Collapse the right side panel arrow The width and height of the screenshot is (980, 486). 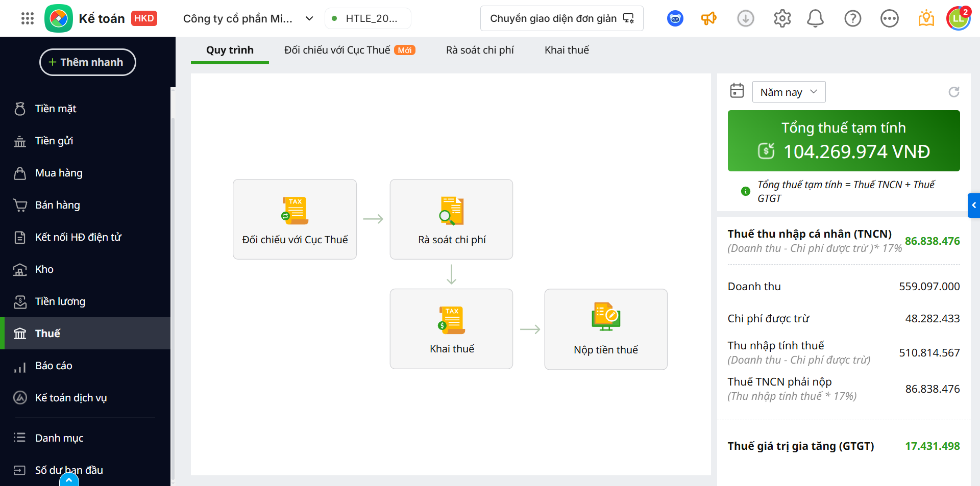[974, 205]
